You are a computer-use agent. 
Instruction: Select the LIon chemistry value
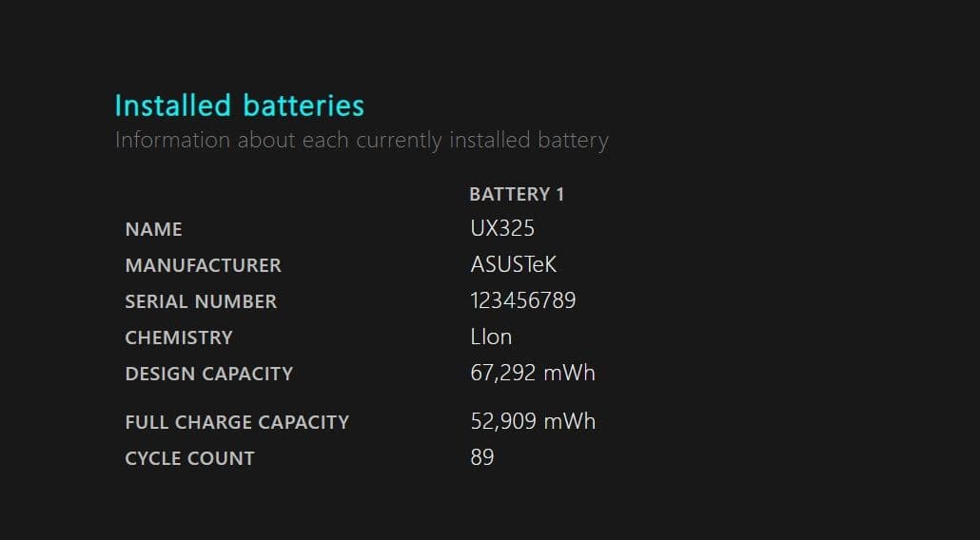(x=491, y=337)
